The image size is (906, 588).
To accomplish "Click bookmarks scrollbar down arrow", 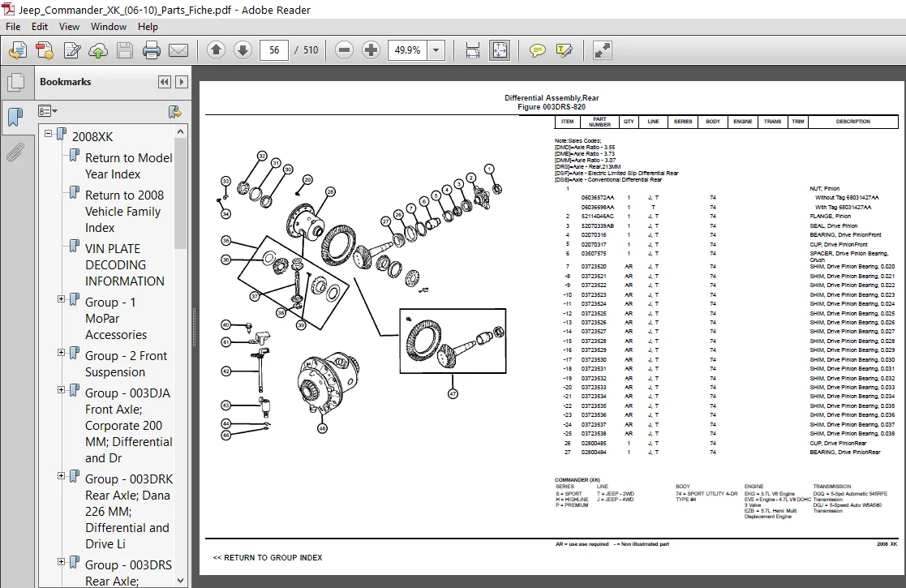I will (181, 581).
